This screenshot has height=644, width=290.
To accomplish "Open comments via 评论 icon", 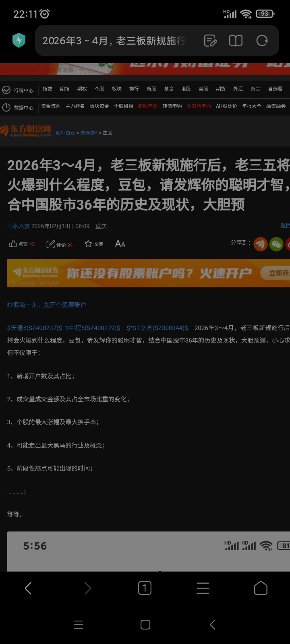I will click(x=59, y=244).
